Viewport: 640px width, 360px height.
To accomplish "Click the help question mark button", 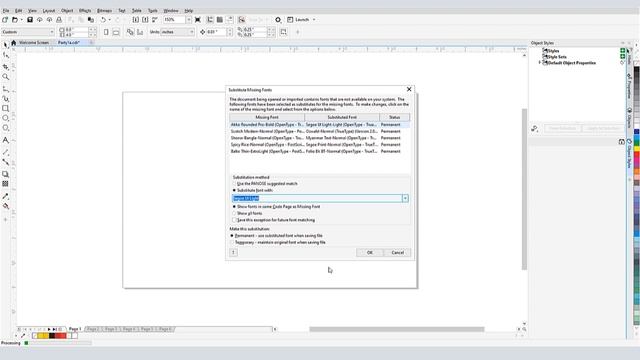I will [x=233, y=253].
